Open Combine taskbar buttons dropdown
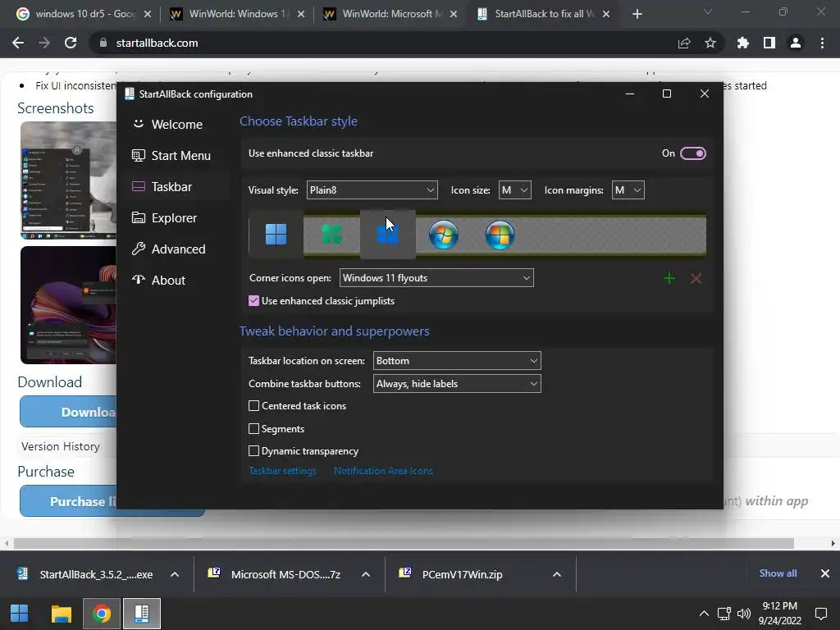 [457, 384]
